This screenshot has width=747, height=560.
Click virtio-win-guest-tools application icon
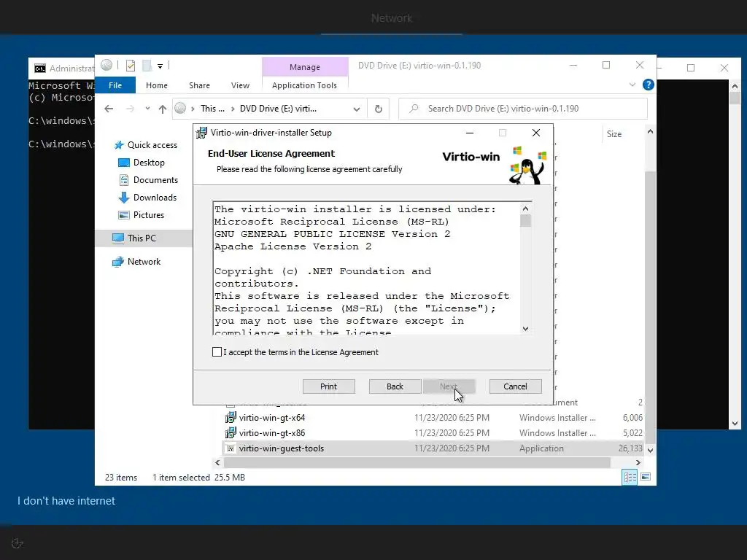pos(231,448)
